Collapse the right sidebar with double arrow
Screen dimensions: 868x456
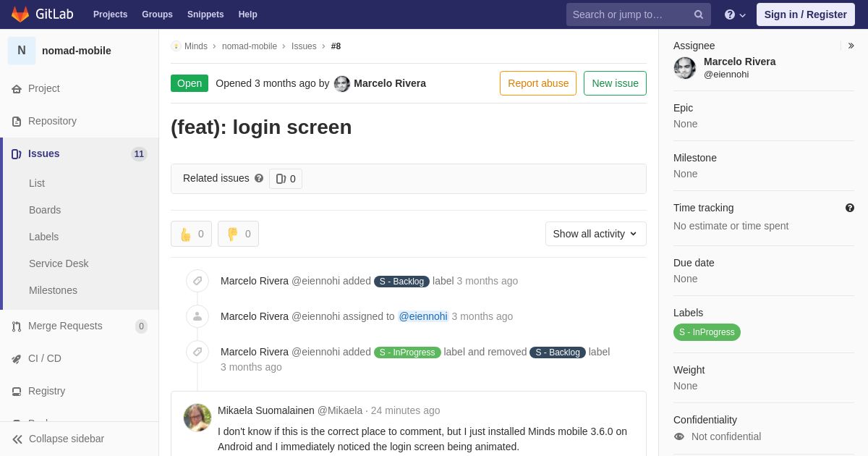pyautogui.click(x=851, y=46)
